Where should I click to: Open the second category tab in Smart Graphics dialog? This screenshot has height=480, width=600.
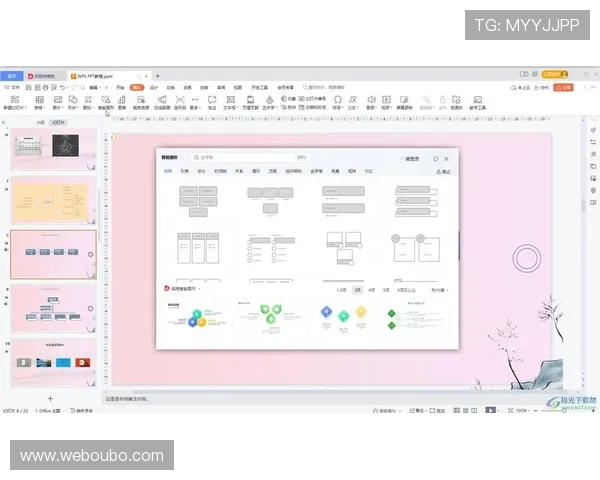coord(185,171)
